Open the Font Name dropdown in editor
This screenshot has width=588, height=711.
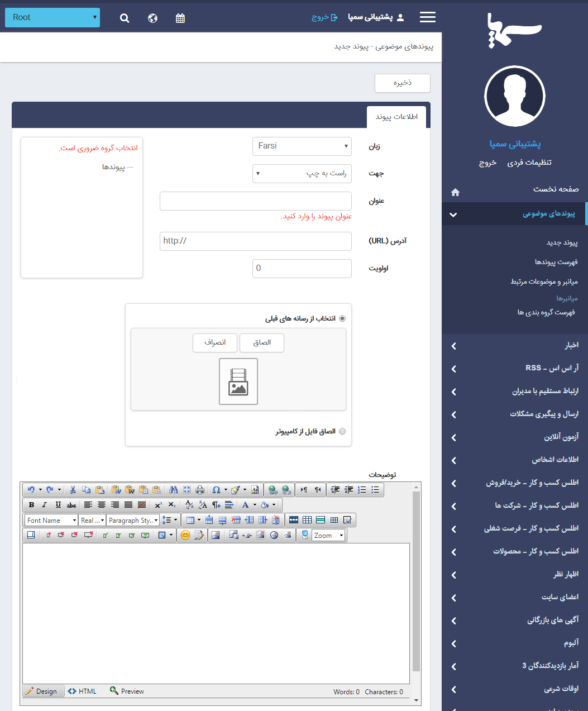51,520
